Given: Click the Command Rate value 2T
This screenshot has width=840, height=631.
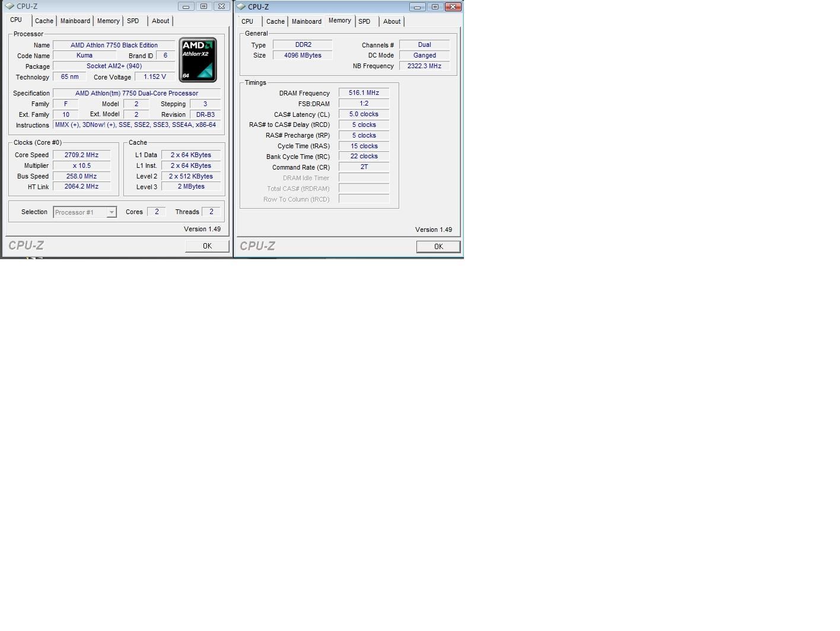Looking at the screenshot, I should (364, 167).
